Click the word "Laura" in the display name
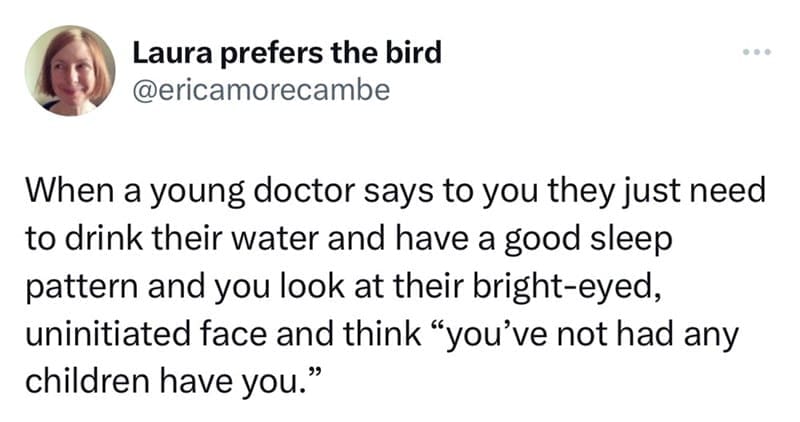The image size is (800, 422). (x=166, y=52)
